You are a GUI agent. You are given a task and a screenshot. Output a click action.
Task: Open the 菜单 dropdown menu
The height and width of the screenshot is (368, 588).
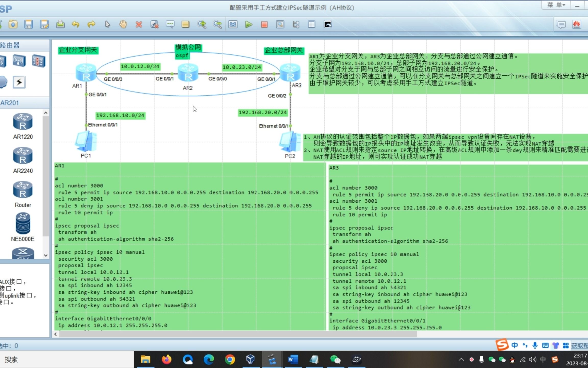[x=556, y=5]
